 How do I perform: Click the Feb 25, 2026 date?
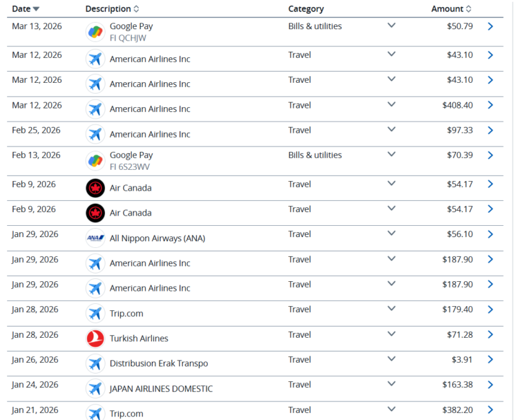click(x=36, y=130)
